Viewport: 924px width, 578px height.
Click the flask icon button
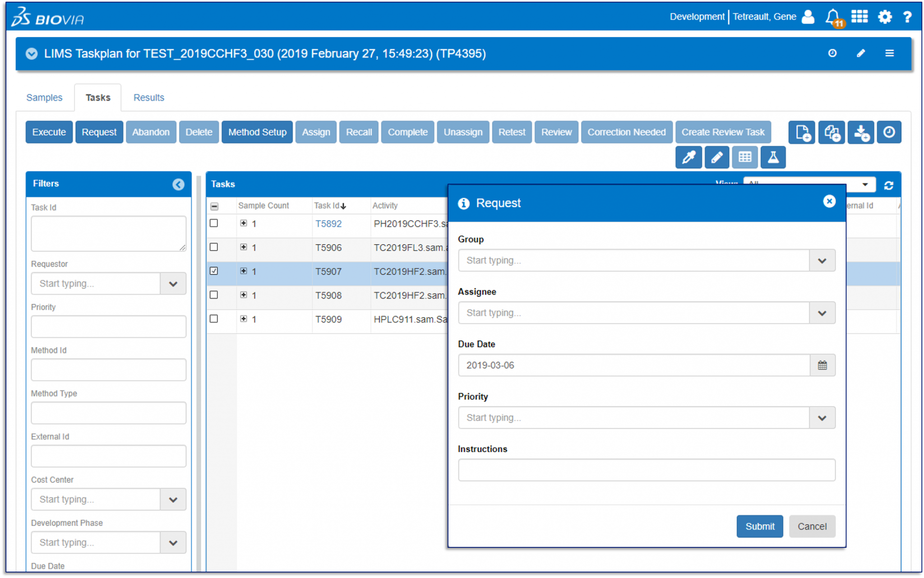coord(773,157)
